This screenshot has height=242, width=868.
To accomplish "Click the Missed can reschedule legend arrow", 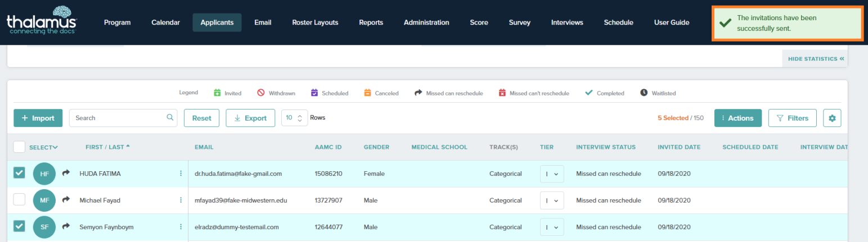I will point(419,93).
